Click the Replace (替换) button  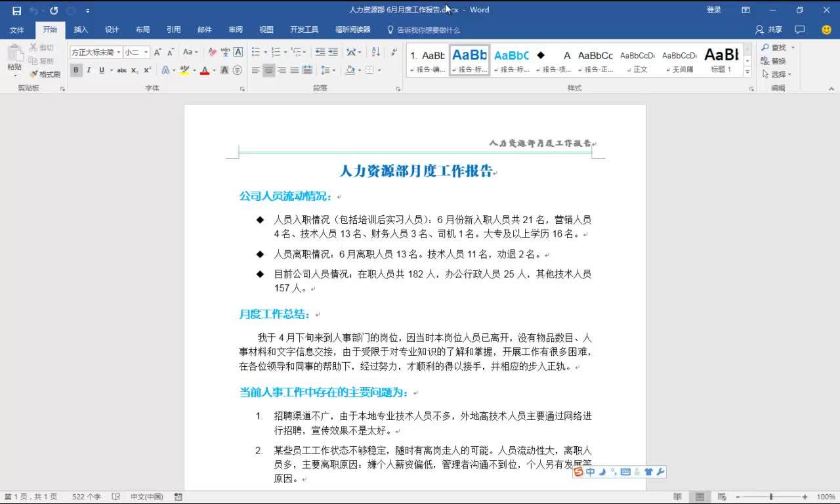[774, 61]
